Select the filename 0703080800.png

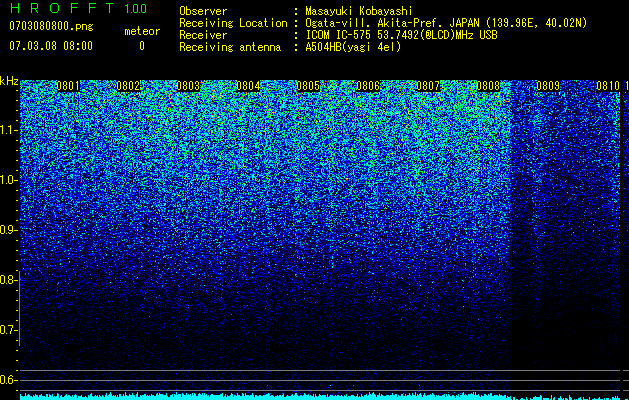pos(51,26)
